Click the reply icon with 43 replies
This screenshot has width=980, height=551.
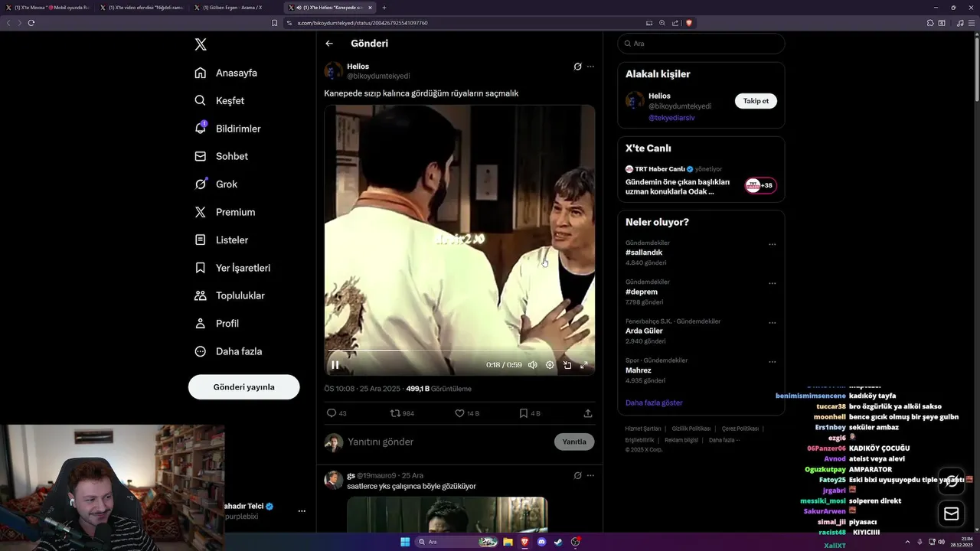(x=337, y=413)
